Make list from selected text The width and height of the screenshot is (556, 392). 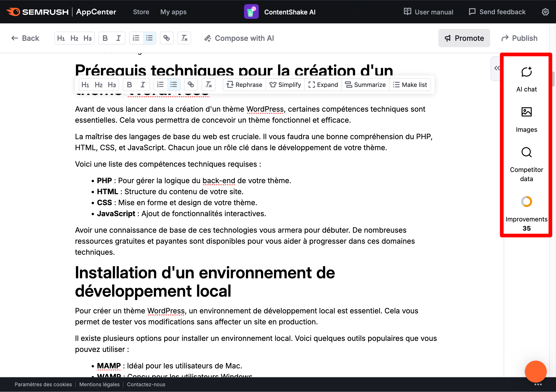[410, 85]
